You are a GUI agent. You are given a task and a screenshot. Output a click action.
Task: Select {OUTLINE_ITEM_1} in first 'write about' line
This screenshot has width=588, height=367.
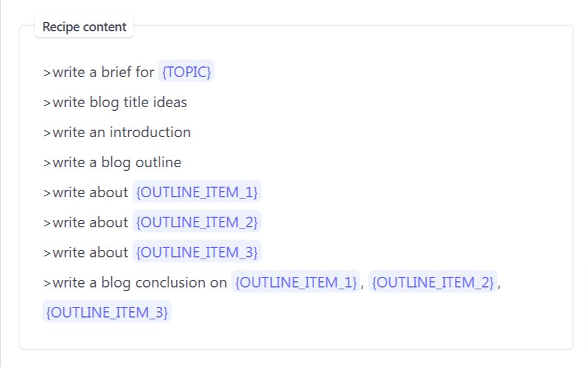pyautogui.click(x=197, y=191)
